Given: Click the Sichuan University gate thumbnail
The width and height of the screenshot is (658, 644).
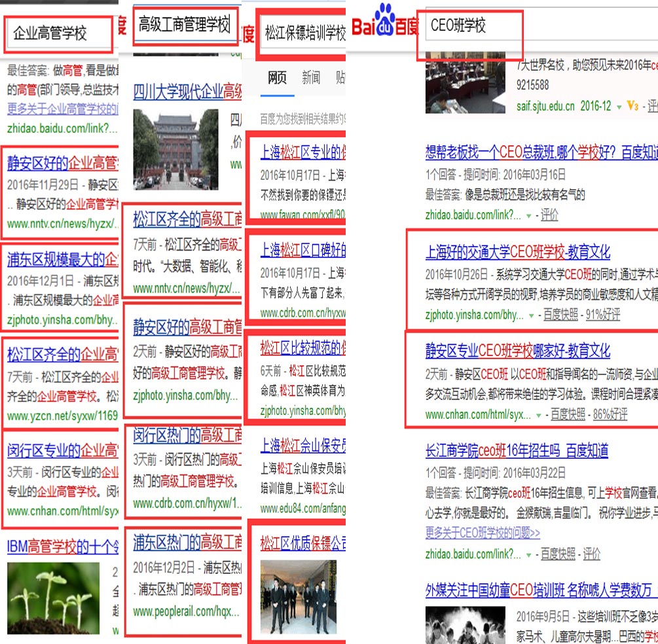Looking at the screenshot, I should (x=176, y=149).
